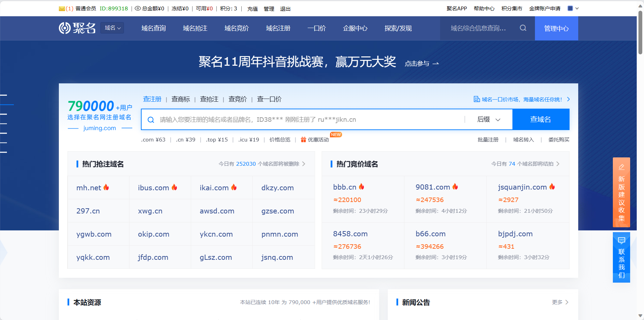Click the .com ¥63 price link
Screen dimensions: 644x320
[x=153, y=139]
